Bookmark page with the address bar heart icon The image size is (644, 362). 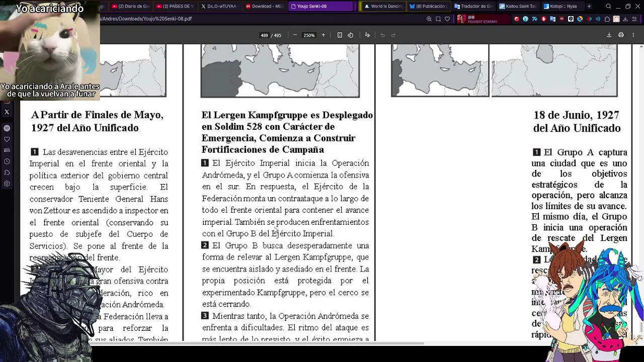tap(447, 19)
